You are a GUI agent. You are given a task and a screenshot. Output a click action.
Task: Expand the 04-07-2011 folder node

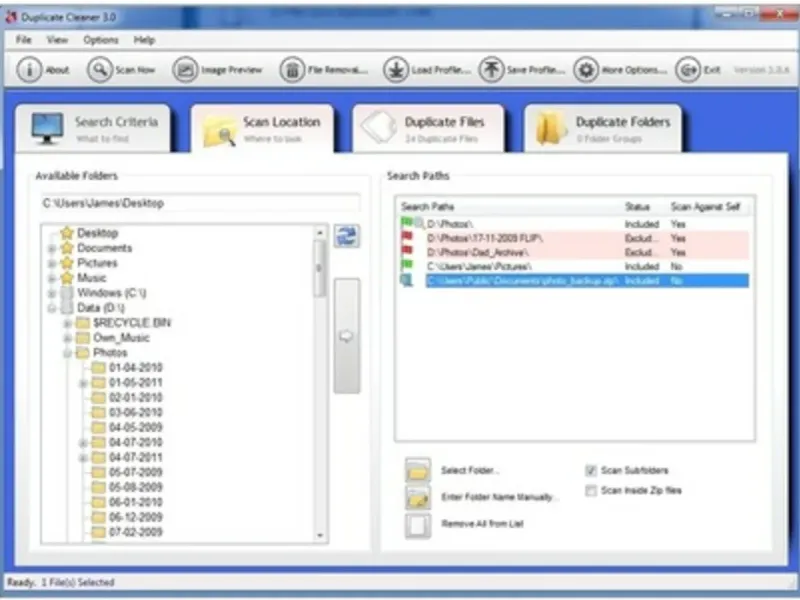[83, 458]
